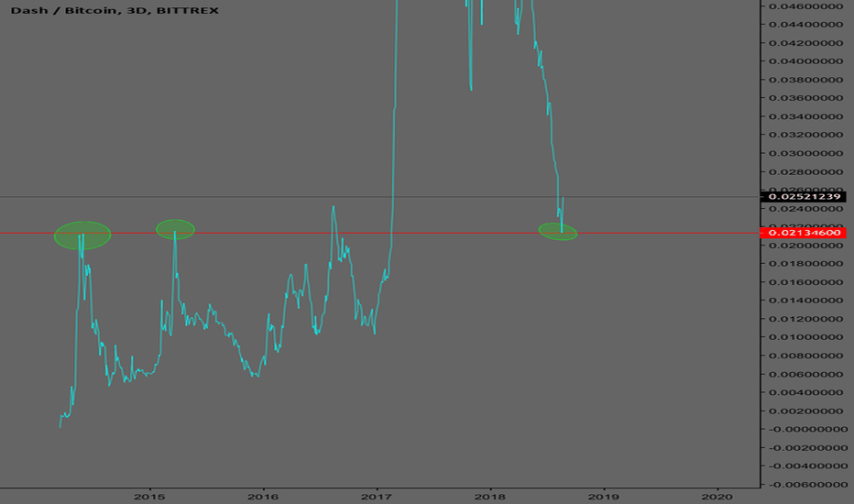Click the 0.04400000 price axis value

click(805, 25)
